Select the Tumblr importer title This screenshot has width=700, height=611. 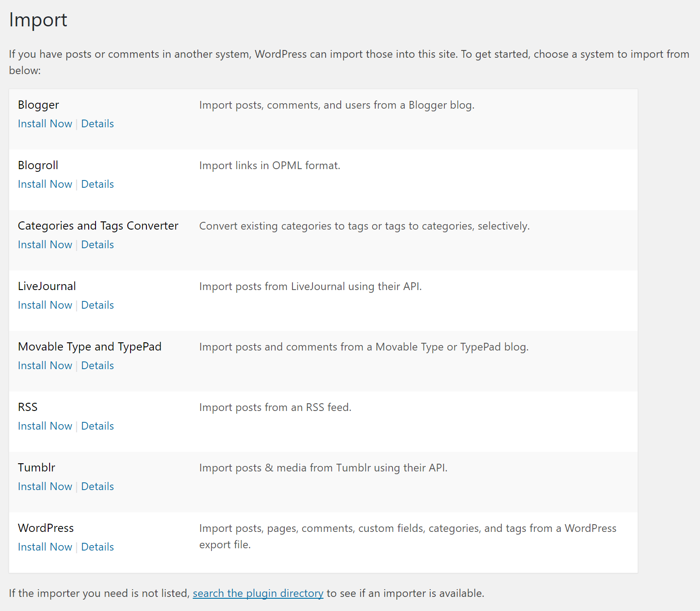point(36,468)
